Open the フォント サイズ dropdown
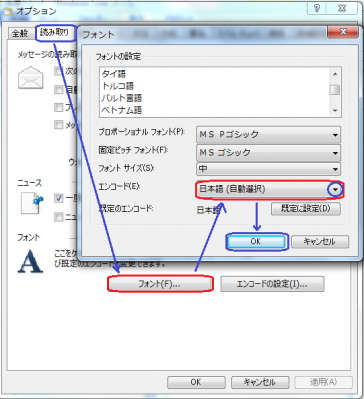This screenshot has height=399, width=364. (x=269, y=169)
